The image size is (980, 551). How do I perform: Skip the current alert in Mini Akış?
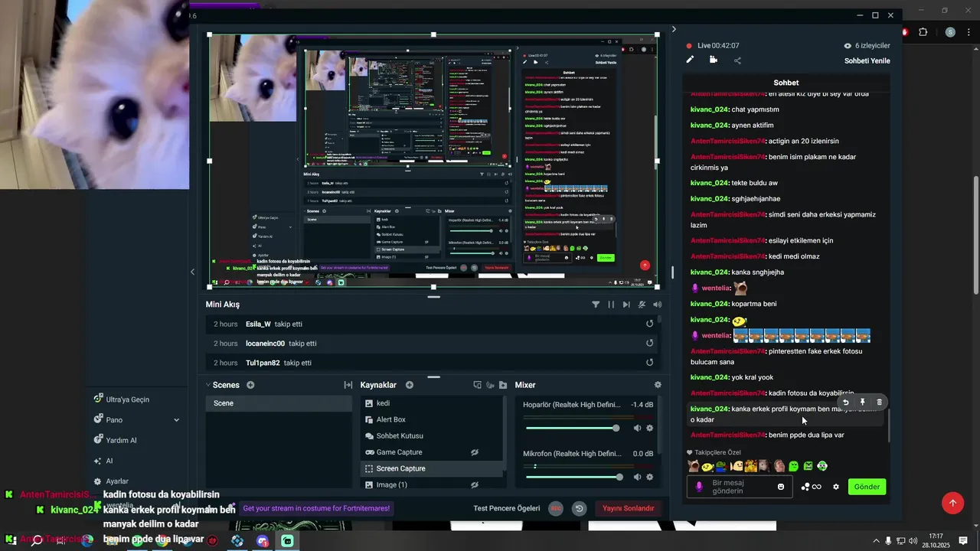coord(626,305)
